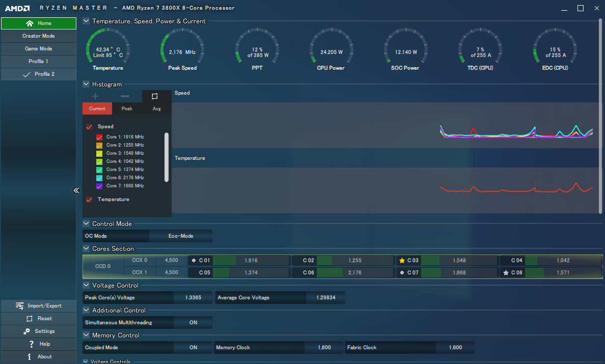The width and height of the screenshot is (605, 364).
Task: Click the silver star on core C 08
Action: point(506,272)
